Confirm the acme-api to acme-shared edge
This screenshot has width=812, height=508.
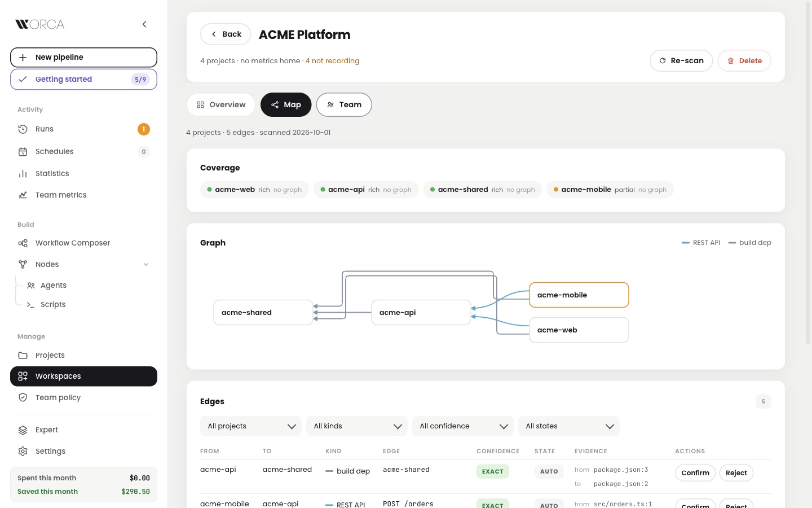[695, 473]
